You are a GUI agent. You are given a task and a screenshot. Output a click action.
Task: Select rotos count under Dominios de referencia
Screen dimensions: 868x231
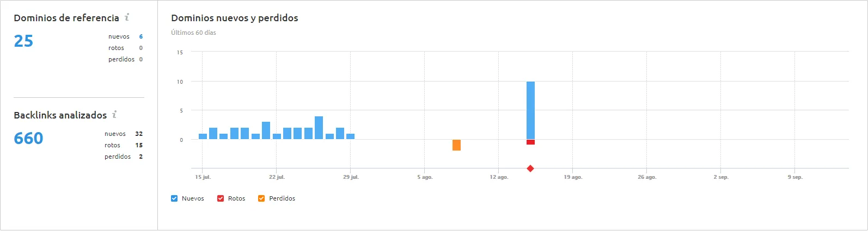pyautogui.click(x=140, y=48)
